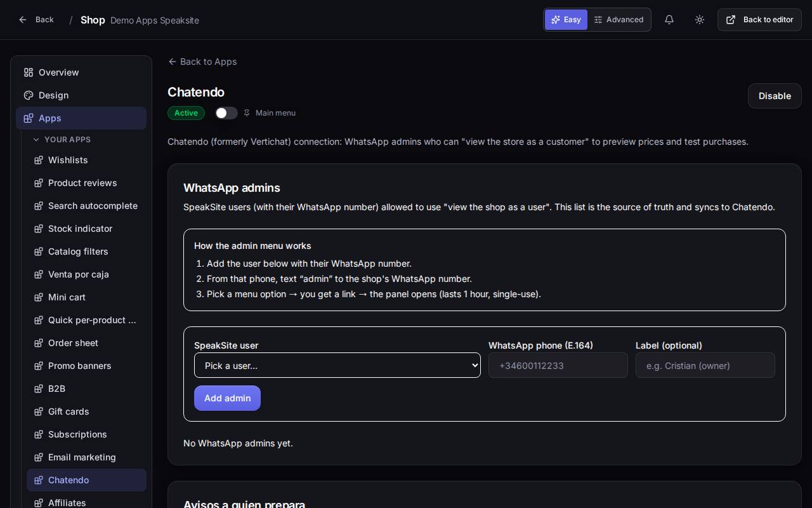Collapse the YOUR APPS section
This screenshot has height=508, width=812.
click(62, 140)
